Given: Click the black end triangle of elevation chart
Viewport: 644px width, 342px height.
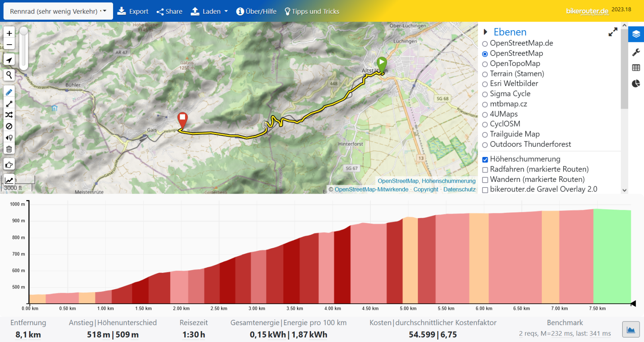Looking at the screenshot, I should pos(633,304).
